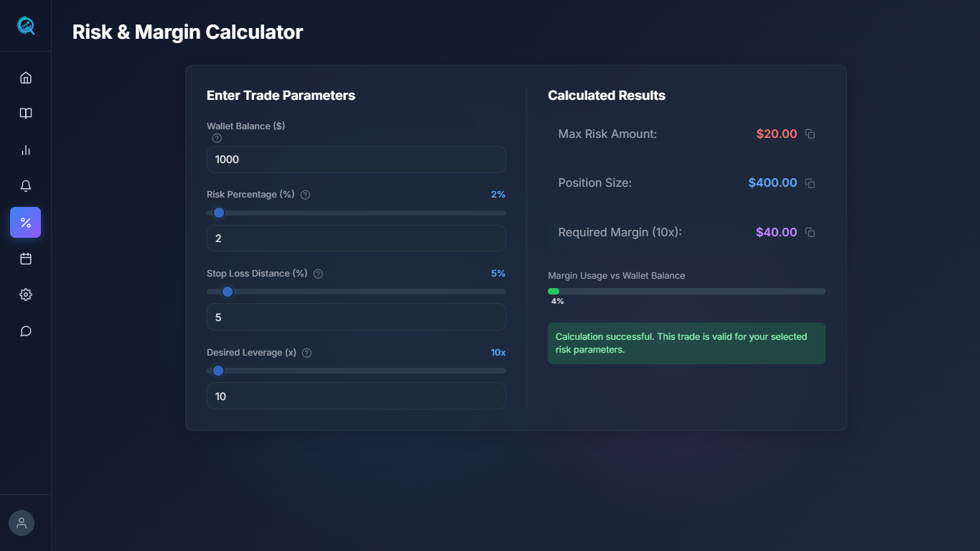Open the settings gear icon
980x551 pixels.
pos(26,295)
